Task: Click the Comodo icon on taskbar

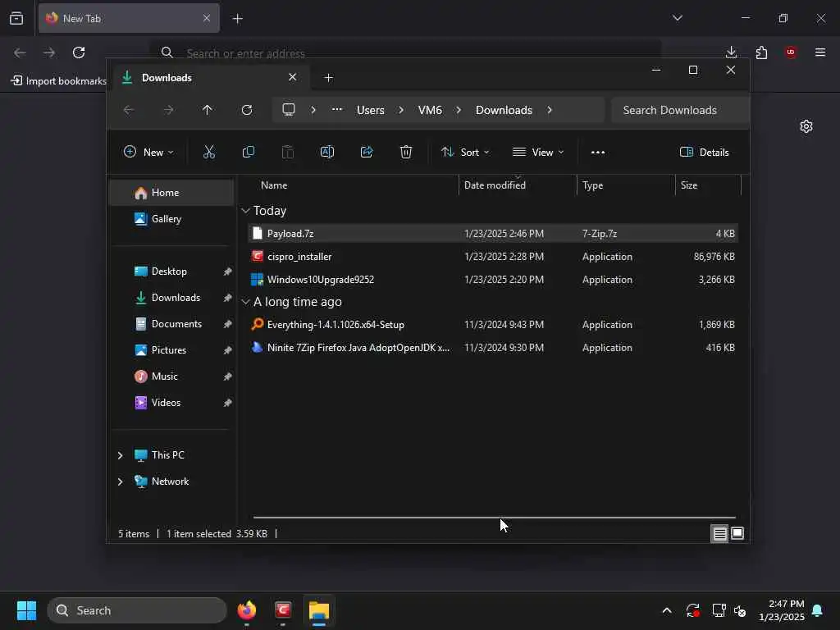Action: coord(283,610)
